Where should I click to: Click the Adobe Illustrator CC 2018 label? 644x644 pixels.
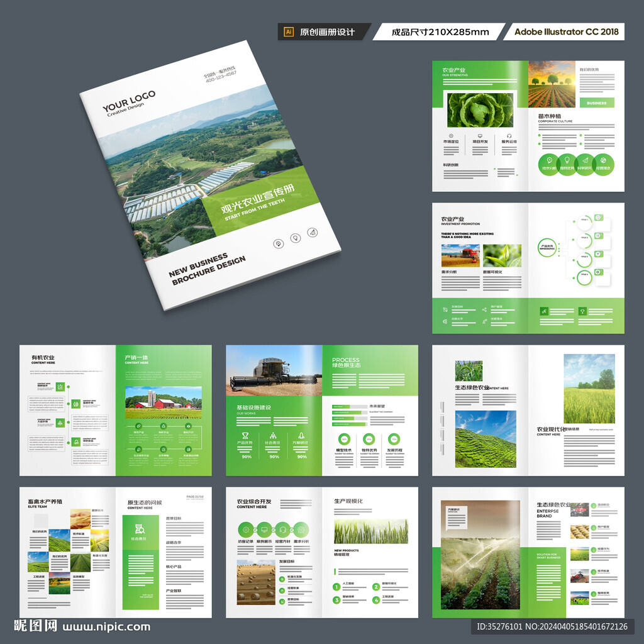coord(567,31)
